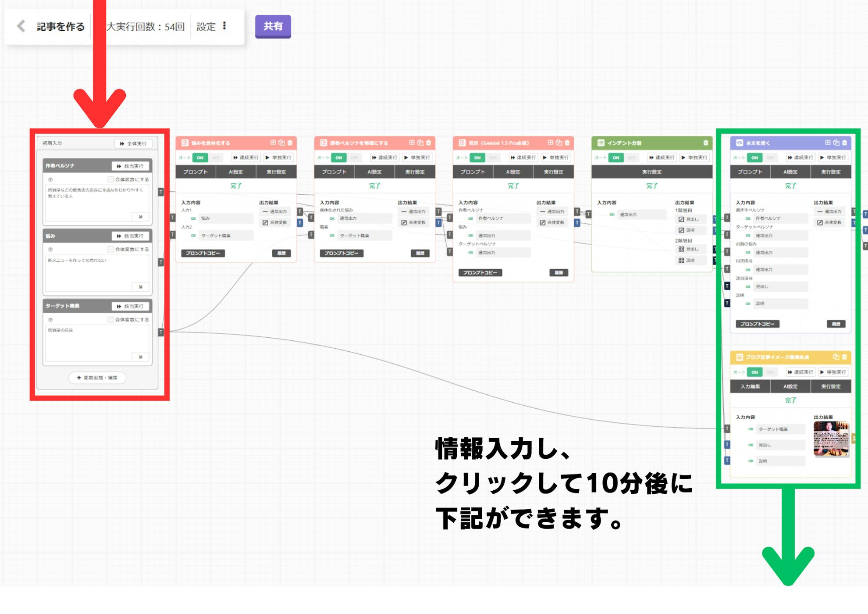Viewport: 868px width, 614px height.
Task: Open プロンプト tab on 本文を書く node
Action: click(750, 172)
